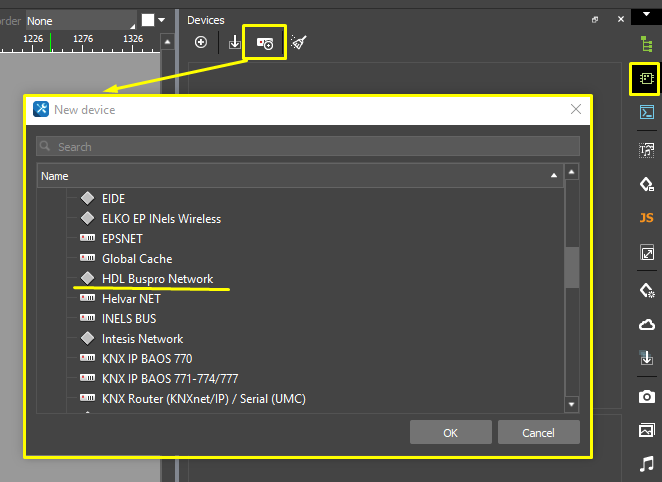Expand the white color swatch dropdown arrow
Viewport: 662px width, 482px height.
(x=162, y=20)
